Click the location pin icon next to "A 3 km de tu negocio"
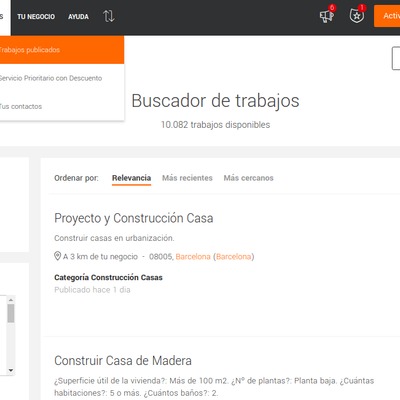Screen dimensions: 400x400 point(57,256)
